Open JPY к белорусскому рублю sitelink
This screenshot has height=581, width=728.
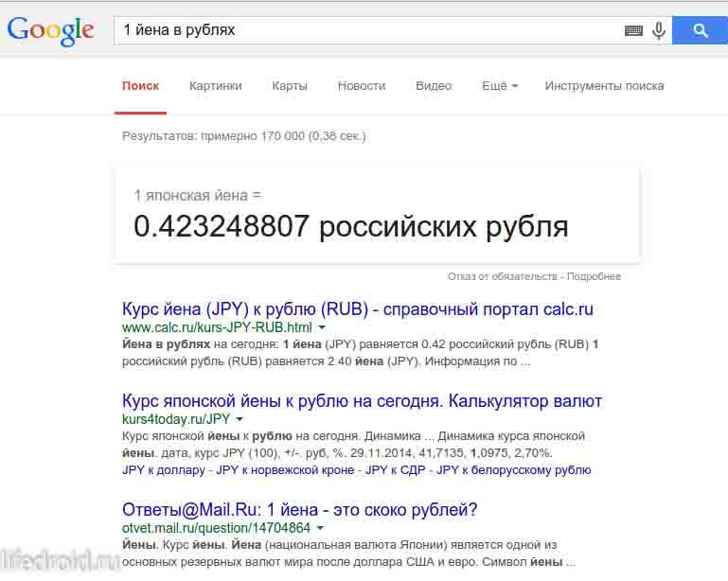point(513,470)
